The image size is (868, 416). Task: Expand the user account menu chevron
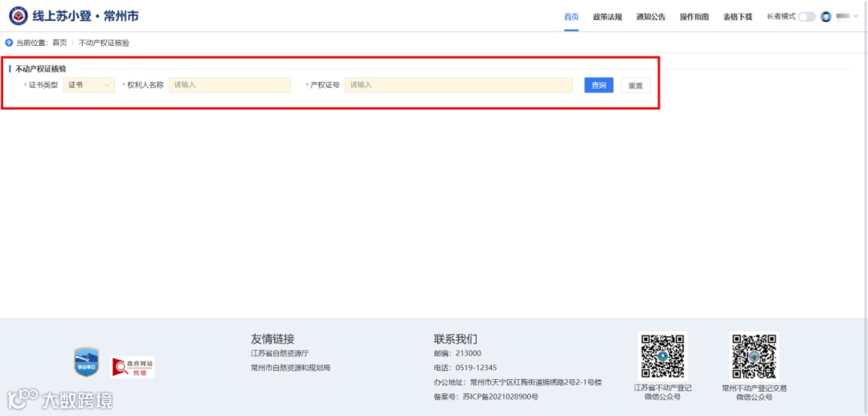[x=856, y=17]
